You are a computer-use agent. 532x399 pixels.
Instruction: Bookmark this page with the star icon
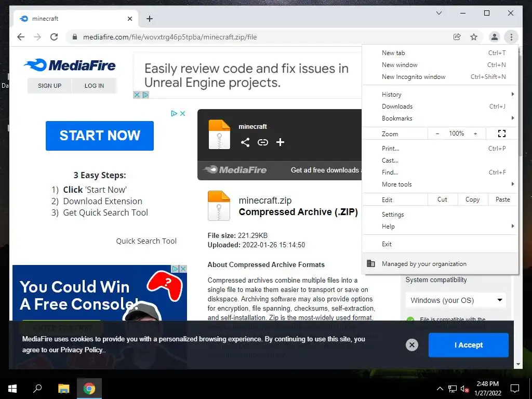tap(474, 37)
